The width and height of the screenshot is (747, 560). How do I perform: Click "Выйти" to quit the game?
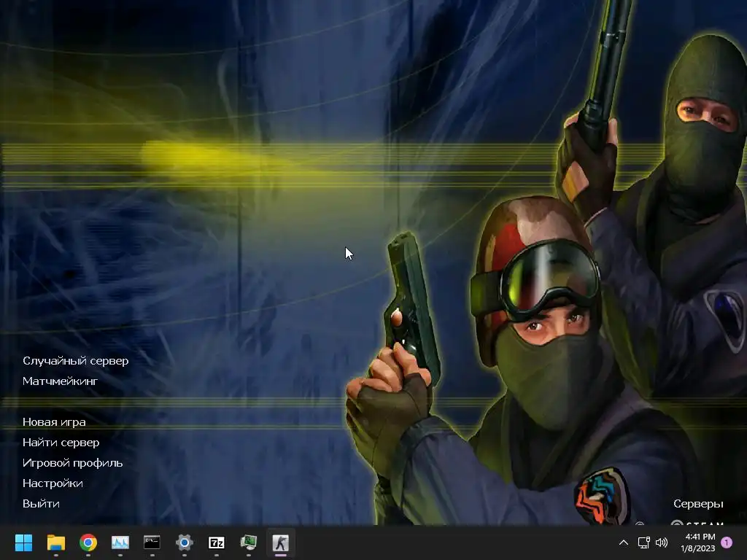(41, 504)
